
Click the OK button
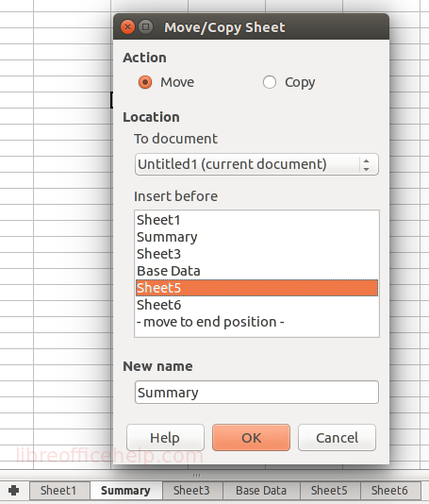pos(251,438)
